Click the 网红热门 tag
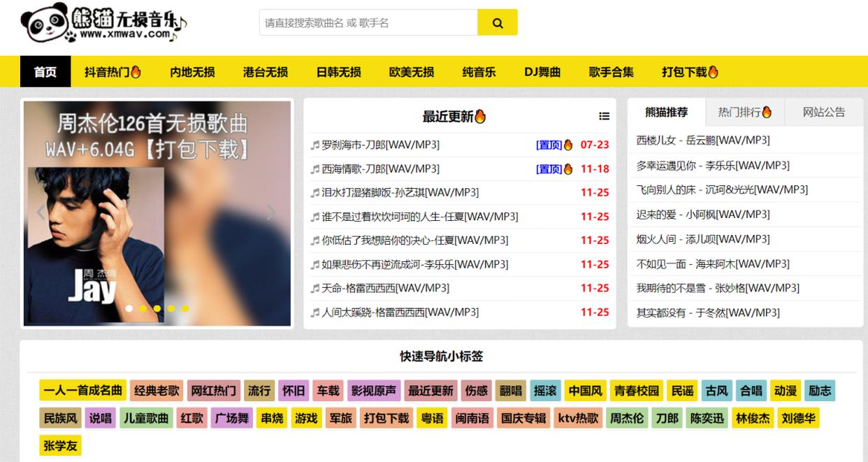868x462 pixels. coord(213,391)
